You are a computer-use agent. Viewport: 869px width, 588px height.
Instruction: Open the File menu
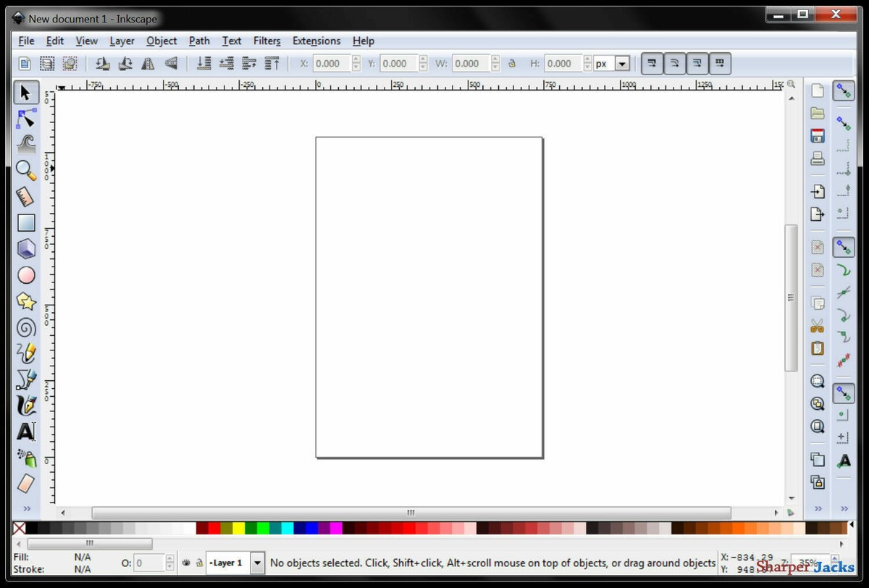(26, 41)
